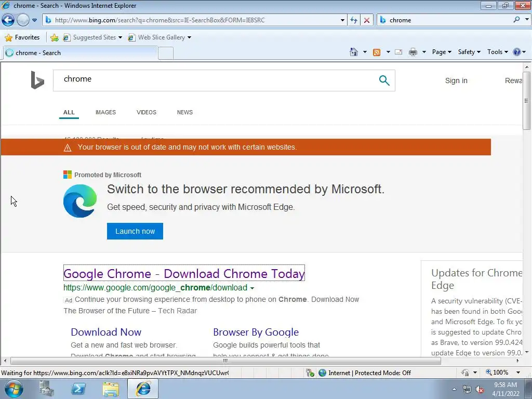532x399 pixels.
Task: Click the network tray icon
Action: point(467,390)
